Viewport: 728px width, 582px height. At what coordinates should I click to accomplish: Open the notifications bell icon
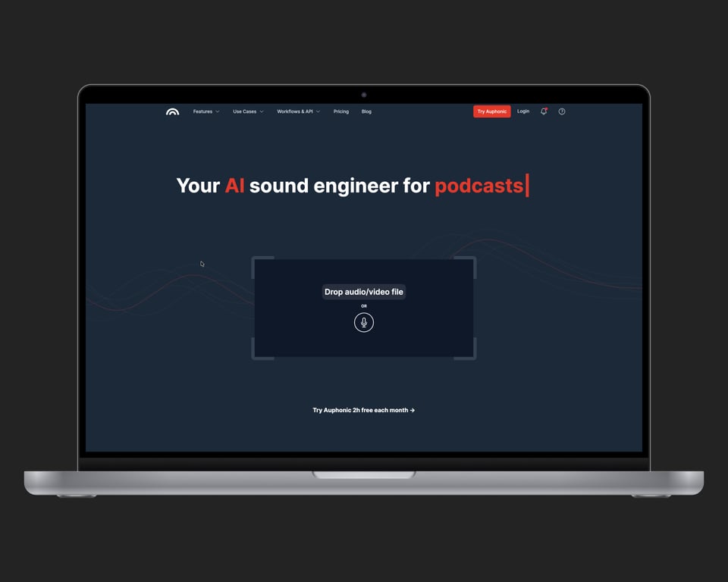click(544, 111)
